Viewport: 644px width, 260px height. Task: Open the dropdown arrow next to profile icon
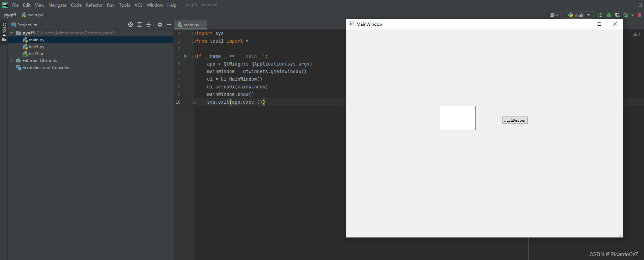pos(633,15)
